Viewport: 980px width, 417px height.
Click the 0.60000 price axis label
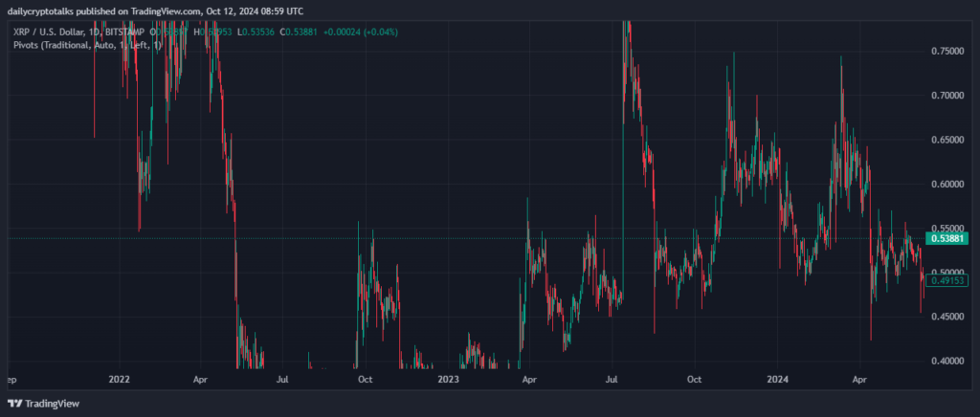(947, 185)
